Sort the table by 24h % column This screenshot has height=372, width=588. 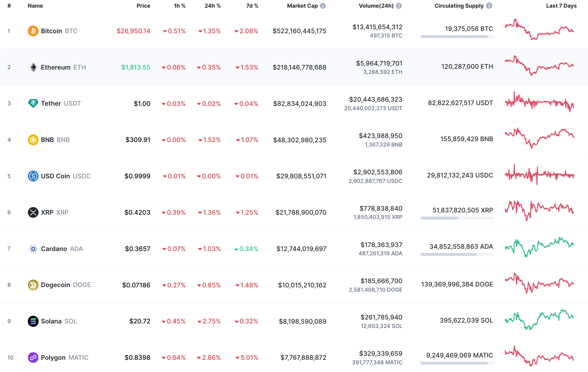click(x=213, y=5)
